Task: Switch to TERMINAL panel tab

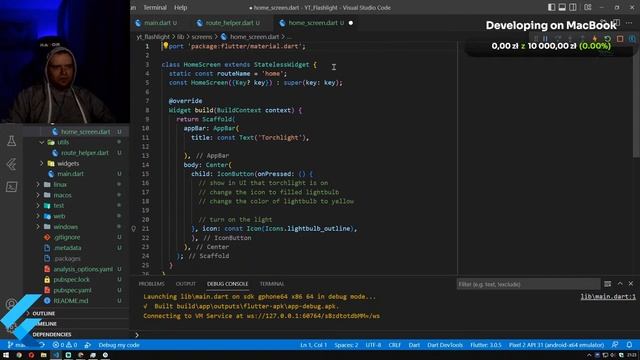Action: [x=272, y=284]
